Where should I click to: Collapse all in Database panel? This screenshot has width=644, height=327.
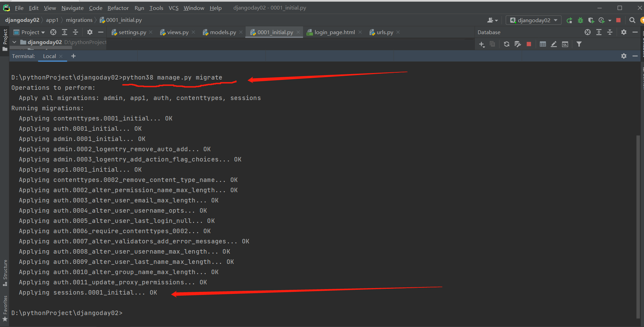(x=610, y=32)
